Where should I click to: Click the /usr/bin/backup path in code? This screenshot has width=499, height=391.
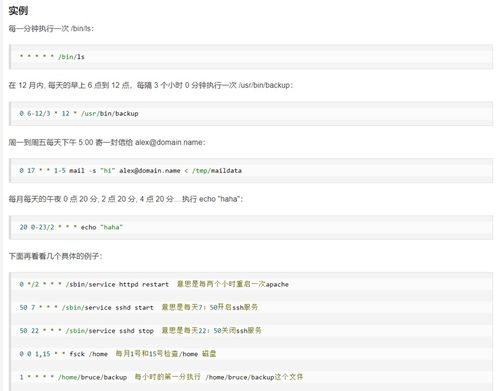pos(110,113)
